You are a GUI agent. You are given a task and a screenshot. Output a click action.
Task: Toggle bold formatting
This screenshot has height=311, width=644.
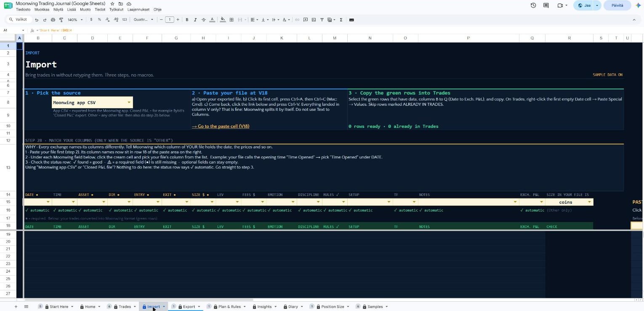(187, 20)
